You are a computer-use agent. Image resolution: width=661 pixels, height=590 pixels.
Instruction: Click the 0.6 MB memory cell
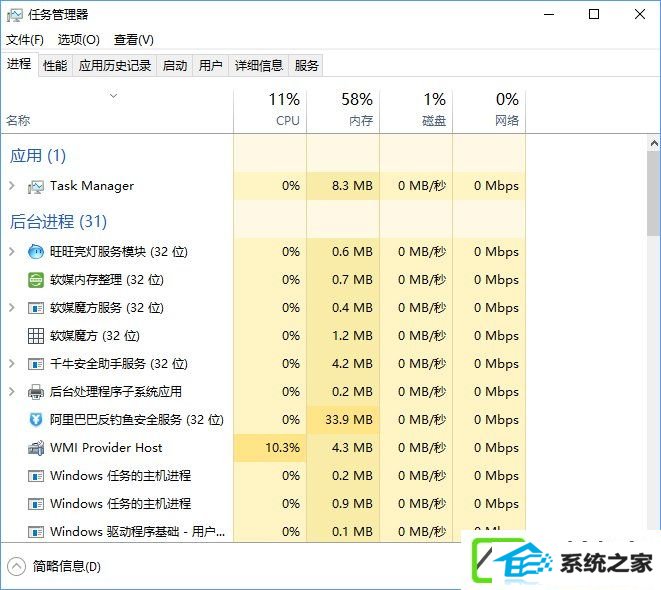[343, 252]
